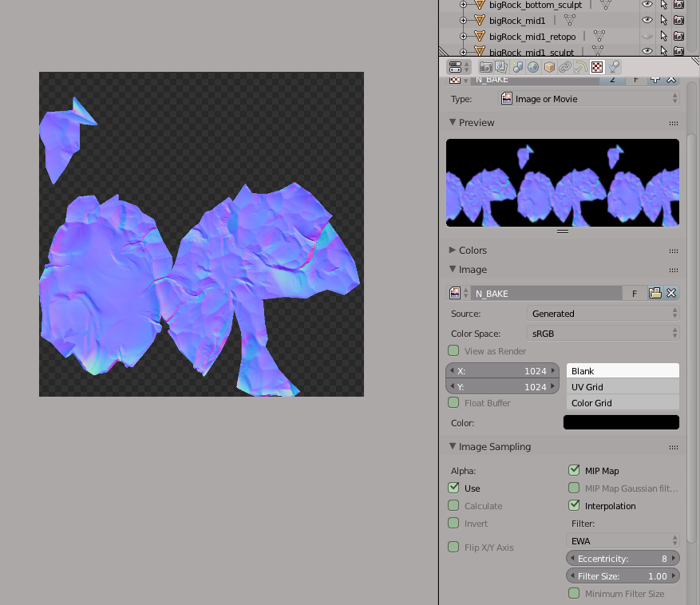Screen dimensions: 700x605
Task: Open the Constraints tab (chain link icon)
Action: pos(565,66)
